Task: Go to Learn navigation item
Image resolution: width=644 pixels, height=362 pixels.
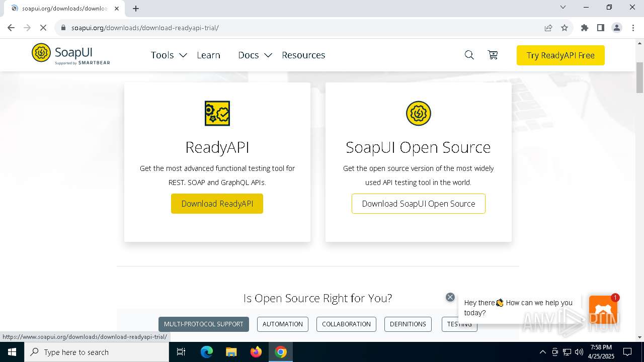Action: (x=208, y=55)
